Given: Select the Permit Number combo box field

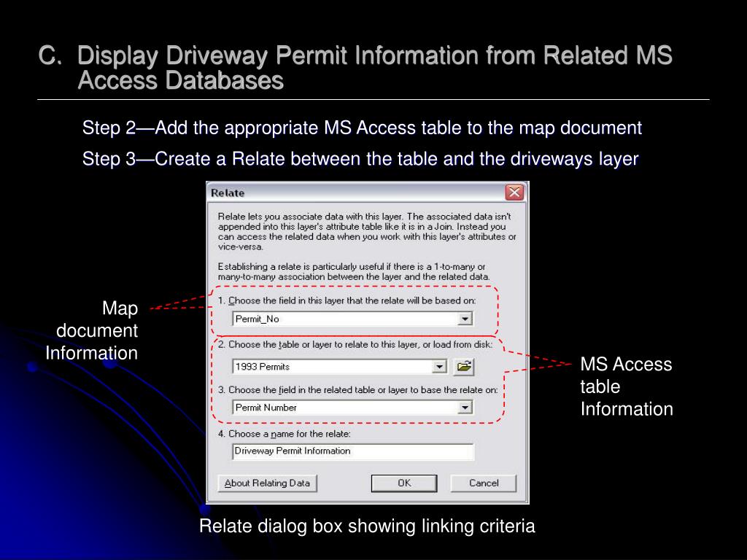Looking at the screenshot, I should (x=352, y=408).
